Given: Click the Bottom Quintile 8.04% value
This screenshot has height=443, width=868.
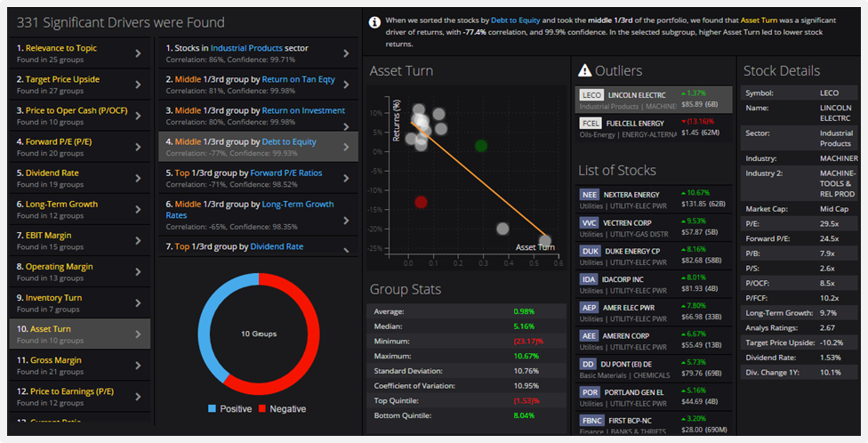Looking at the screenshot, I should tap(524, 415).
